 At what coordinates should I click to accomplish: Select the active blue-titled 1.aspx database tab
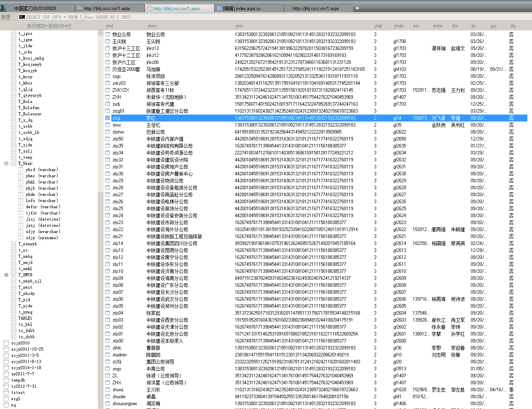coord(179,8)
